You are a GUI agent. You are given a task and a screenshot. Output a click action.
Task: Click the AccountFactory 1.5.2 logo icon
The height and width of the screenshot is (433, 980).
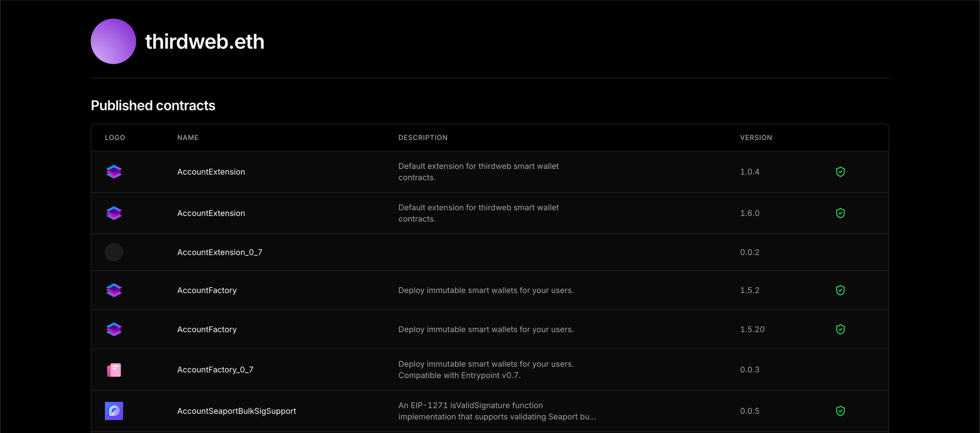tap(114, 290)
